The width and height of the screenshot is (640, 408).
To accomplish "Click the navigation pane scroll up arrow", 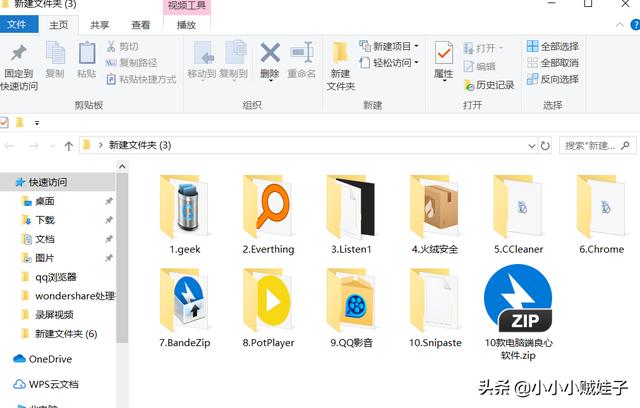I will pos(122,166).
